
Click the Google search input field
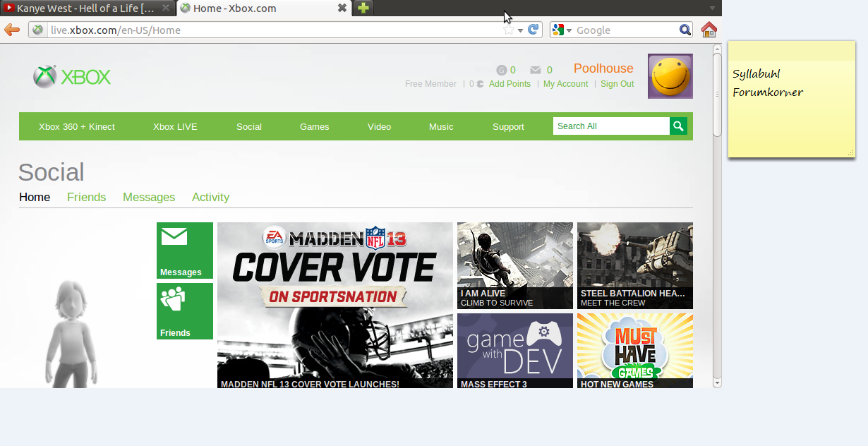[626, 30]
